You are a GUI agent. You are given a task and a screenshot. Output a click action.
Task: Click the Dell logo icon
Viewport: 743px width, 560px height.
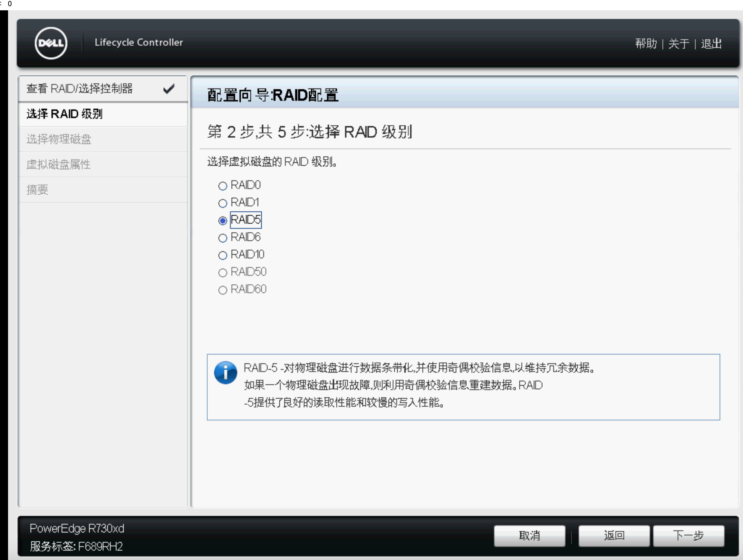(x=51, y=43)
